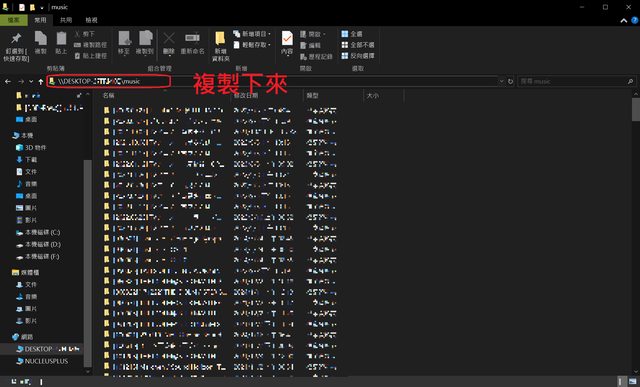Expand the address bar history dropdown
This screenshot has height=387, width=640.
click(x=502, y=82)
